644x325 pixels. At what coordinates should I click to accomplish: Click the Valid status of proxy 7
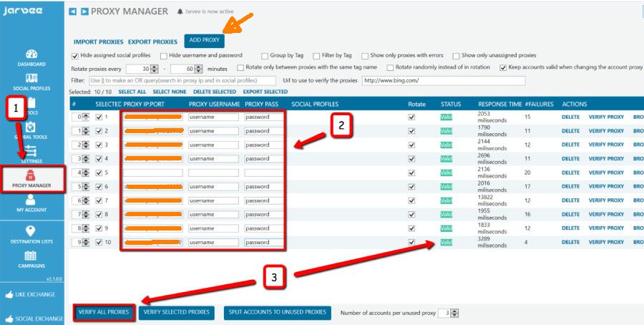446,200
